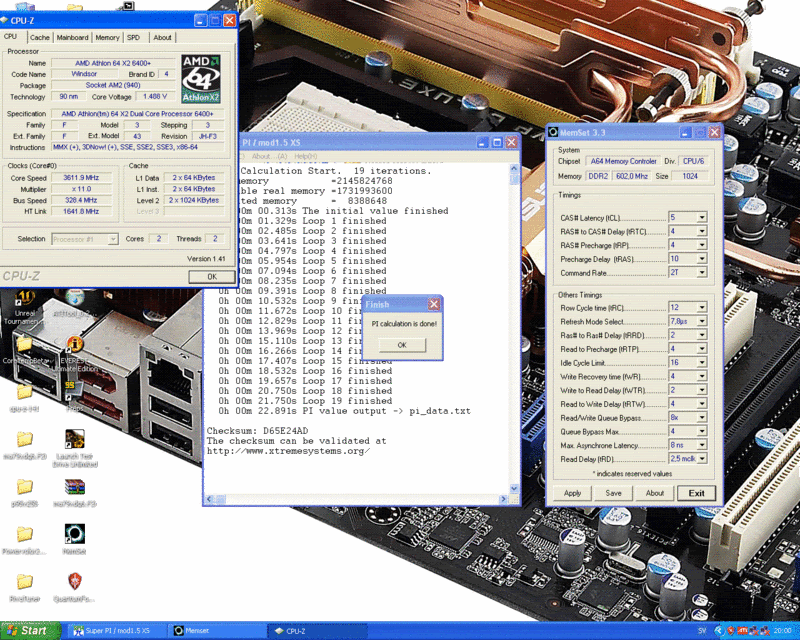Open the Refresh Mode Select dropdown
Viewport: 800px width, 640px height.
pyautogui.click(x=702, y=322)
